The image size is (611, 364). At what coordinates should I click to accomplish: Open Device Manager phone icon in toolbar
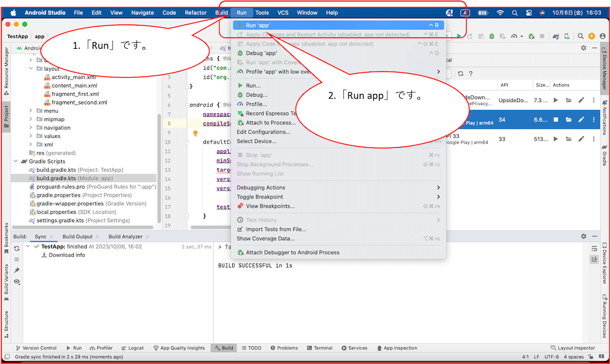[567, 36]
